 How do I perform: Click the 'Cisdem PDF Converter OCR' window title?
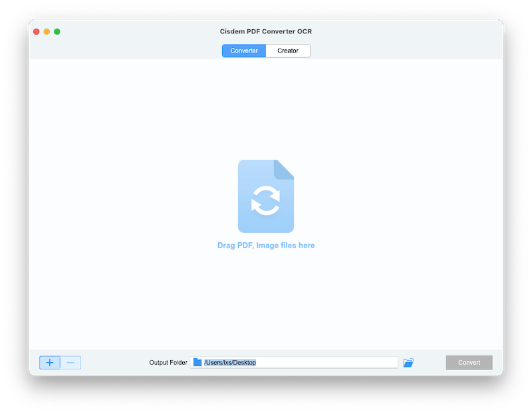[265, 31]
